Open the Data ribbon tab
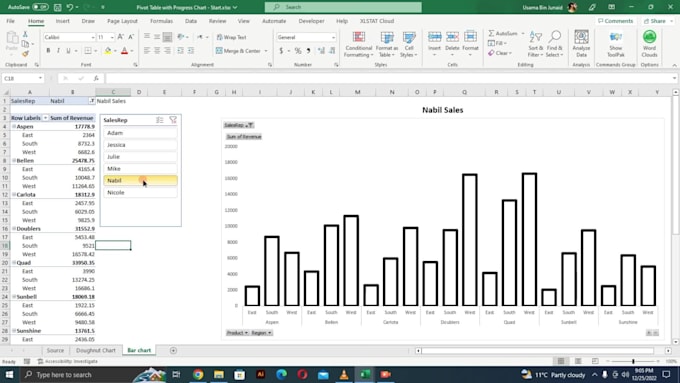 191,21
